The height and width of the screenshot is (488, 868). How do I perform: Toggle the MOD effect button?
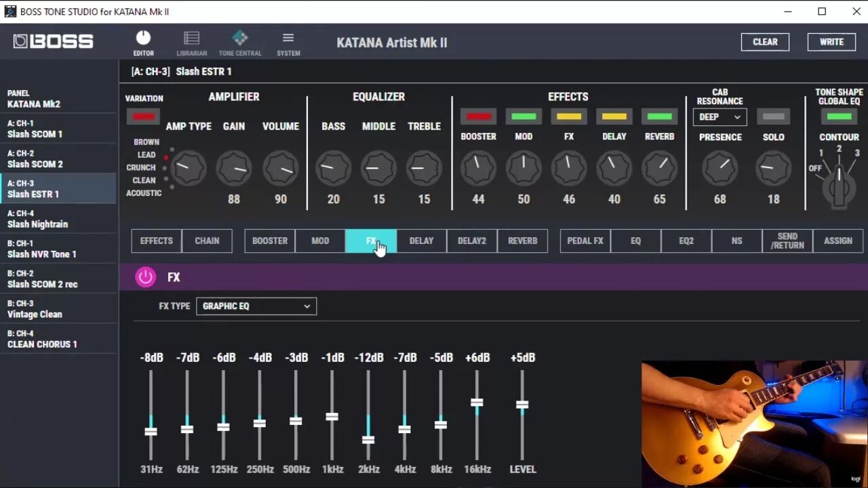[x=524, y=117]
